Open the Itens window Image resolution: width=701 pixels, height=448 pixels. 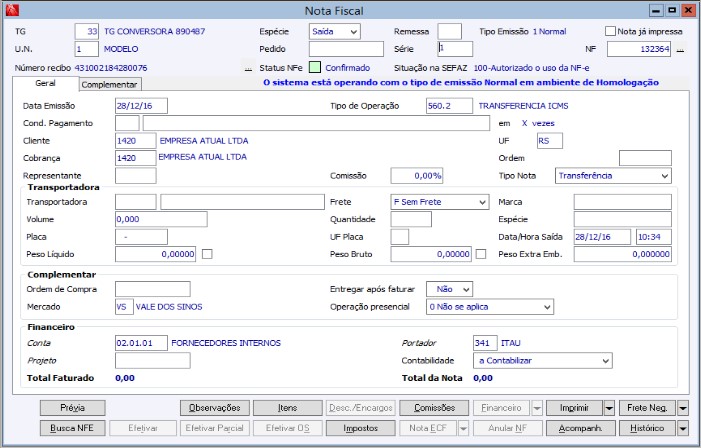pos(287,408)
